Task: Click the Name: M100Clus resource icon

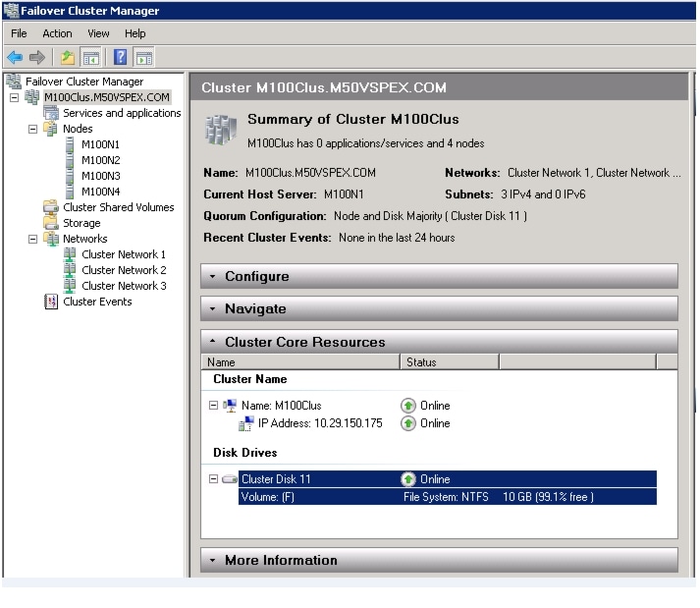Action: coord(230,406)
